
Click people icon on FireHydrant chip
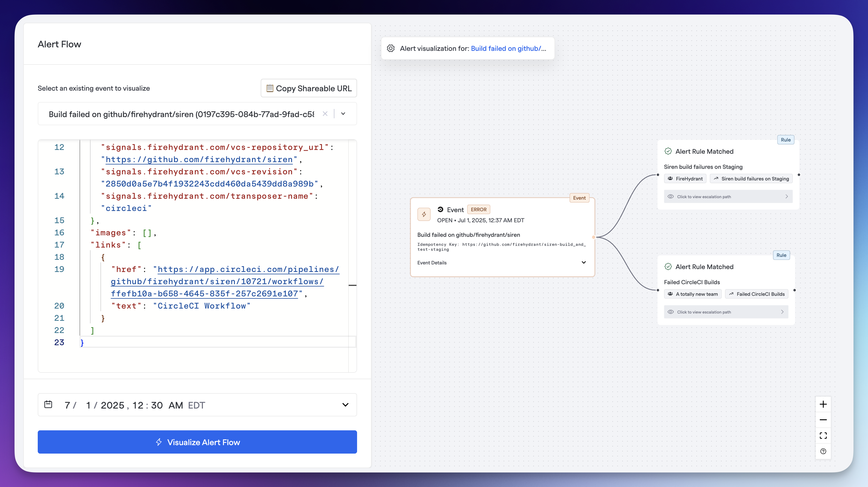(670, 178)
